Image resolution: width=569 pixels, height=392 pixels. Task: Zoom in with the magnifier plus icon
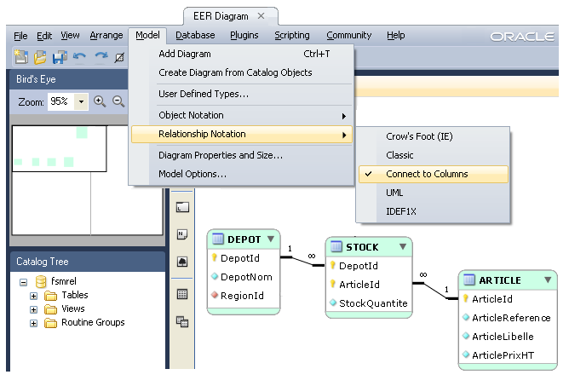pos(100,101)
